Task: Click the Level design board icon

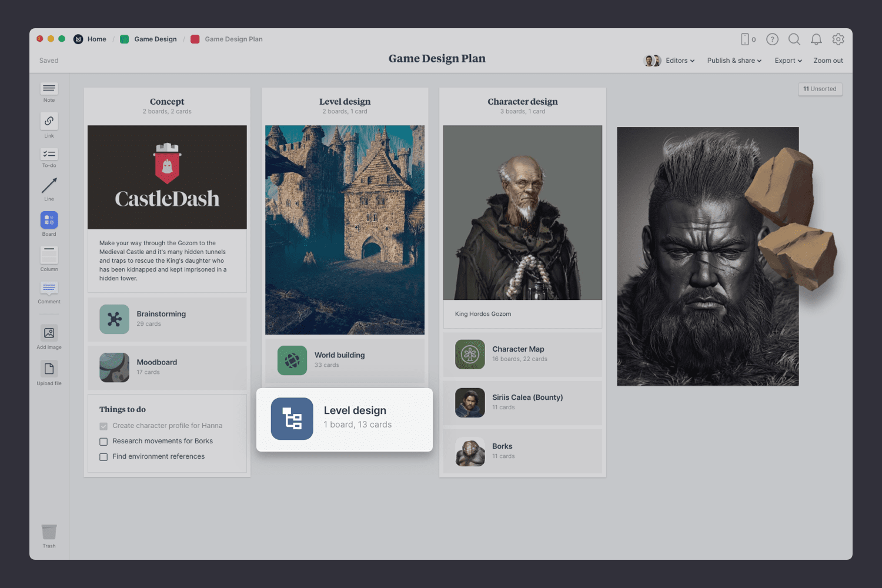Action: [292, 419]
